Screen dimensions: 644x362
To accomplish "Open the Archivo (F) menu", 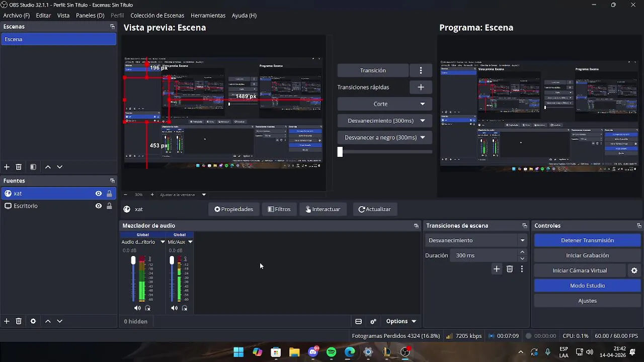I will pos(16,16).
